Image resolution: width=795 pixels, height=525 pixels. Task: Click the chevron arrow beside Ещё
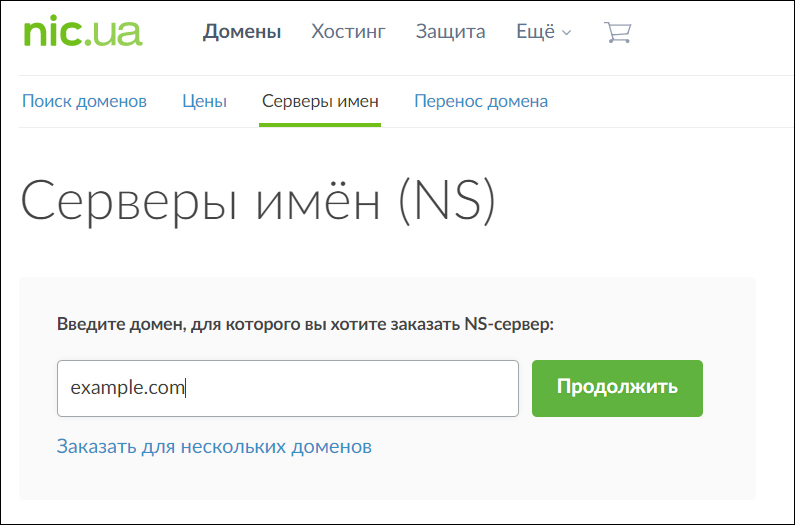(567, 33)
